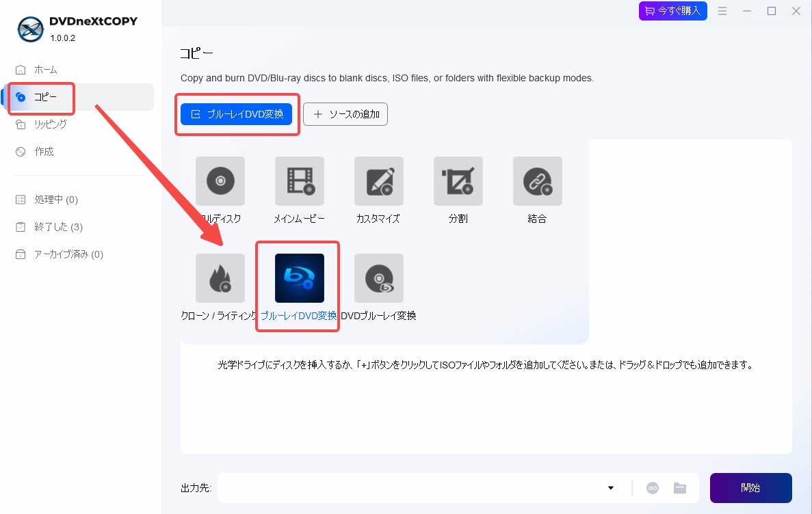Click the 作成 disc sidebar icon
812x514 pixels.
(21, 152)
